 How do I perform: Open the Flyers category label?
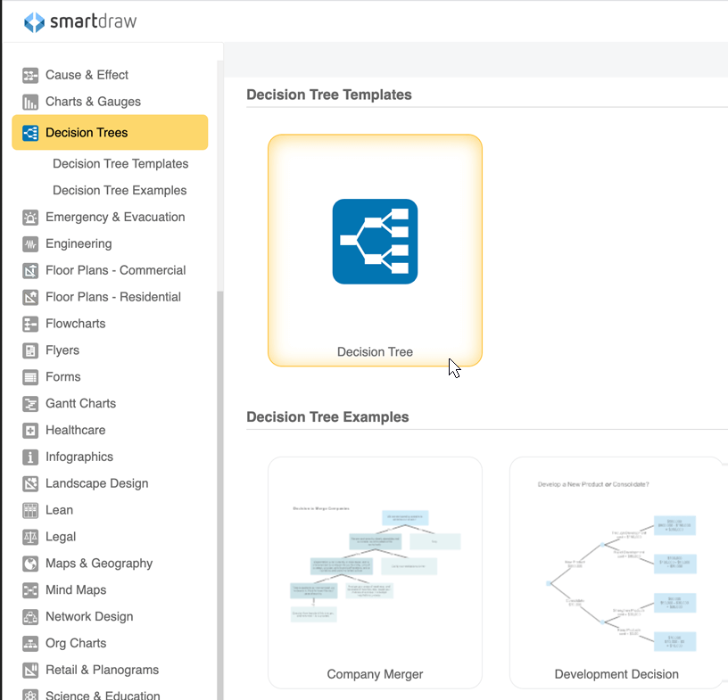point(62,350)
